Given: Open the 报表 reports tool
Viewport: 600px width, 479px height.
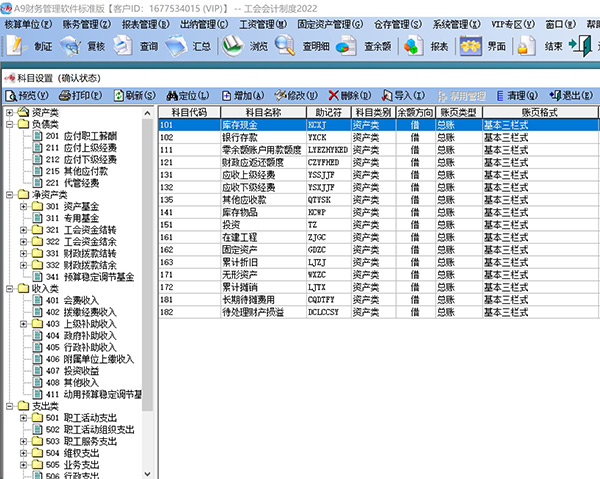Looking at the screenshot, I should (424, 45).
